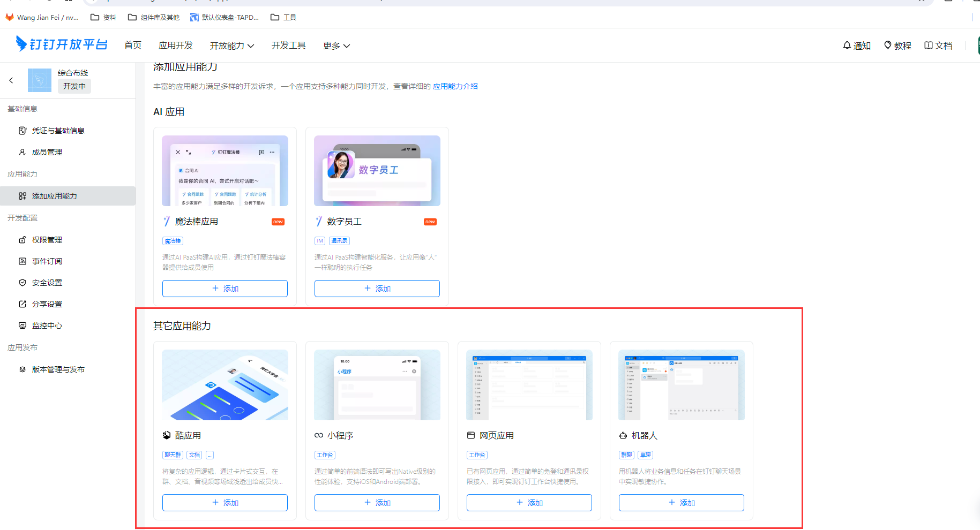
Task: Click the 添加应用能力 grid icon
Action: (x=23, y=196)
